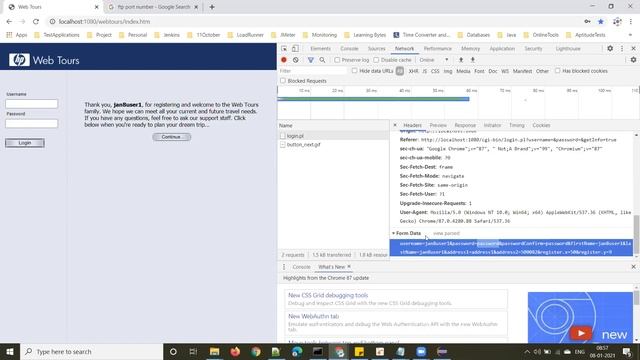This screenshot has width=640, height=360.
Task: Reload the page
Action: (x=36, y=22)
